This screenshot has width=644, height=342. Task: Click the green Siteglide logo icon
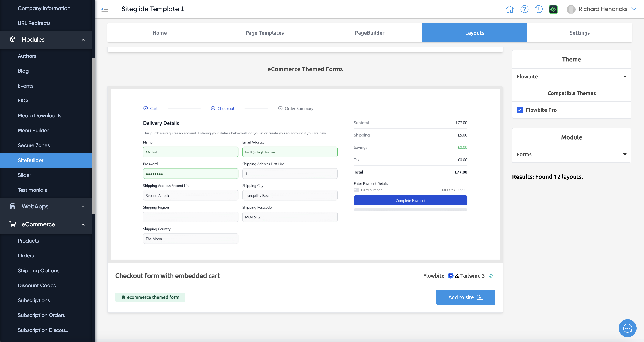[553, 9]
